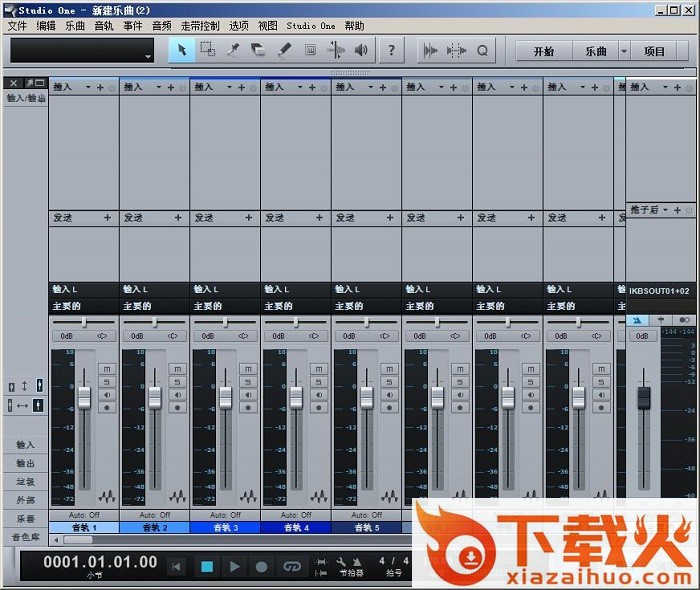The height and width of the screenshot is (590, 700).
Task: Expand the 插入 dropdown on first channel
Action: (88, 88)
